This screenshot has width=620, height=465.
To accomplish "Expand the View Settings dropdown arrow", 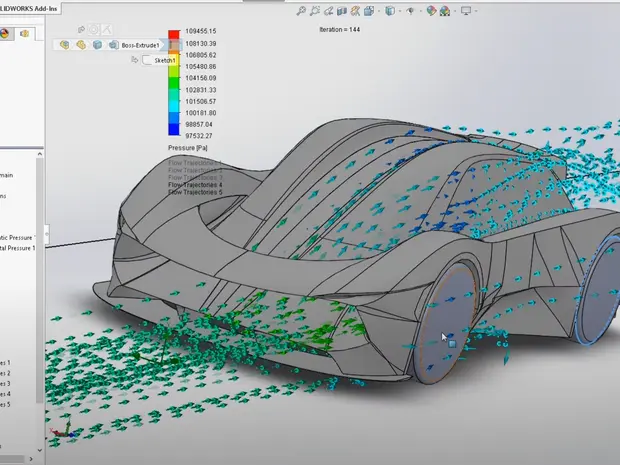I will click(x=476, y=11).
